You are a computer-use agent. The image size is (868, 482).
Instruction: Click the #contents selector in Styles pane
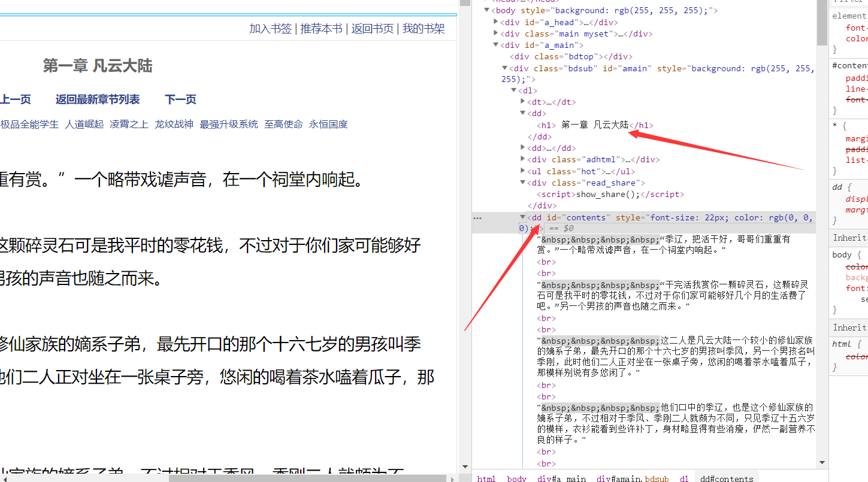850,66
